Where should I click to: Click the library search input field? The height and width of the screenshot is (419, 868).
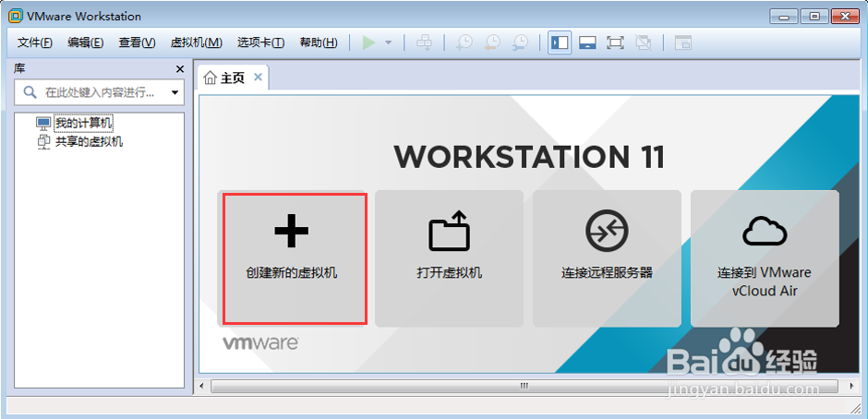[100, 92]
